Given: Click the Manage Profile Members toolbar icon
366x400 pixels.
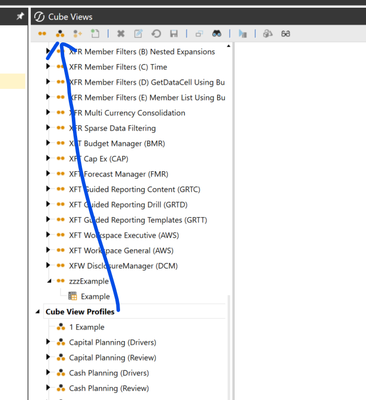Looking at the screenshot, I should point(77,34).
